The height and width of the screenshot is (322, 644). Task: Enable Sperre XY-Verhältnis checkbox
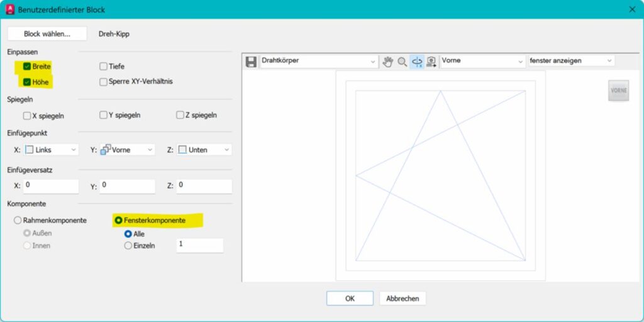click(x=104, y=82)
